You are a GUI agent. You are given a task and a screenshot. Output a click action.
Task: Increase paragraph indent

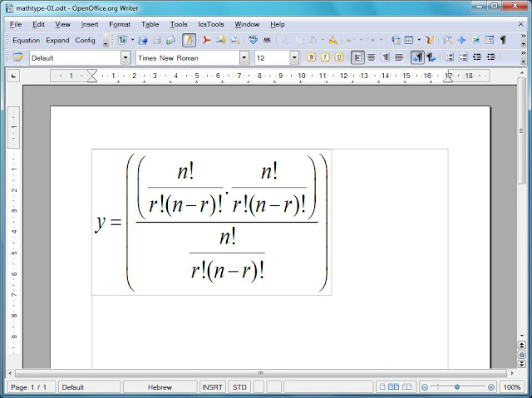(491, 57)
